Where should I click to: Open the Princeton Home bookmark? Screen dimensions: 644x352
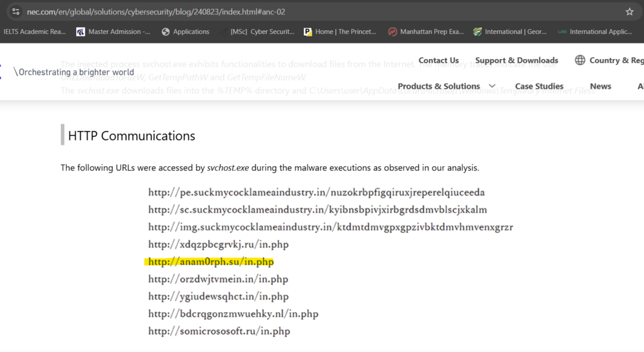point(340,31)
